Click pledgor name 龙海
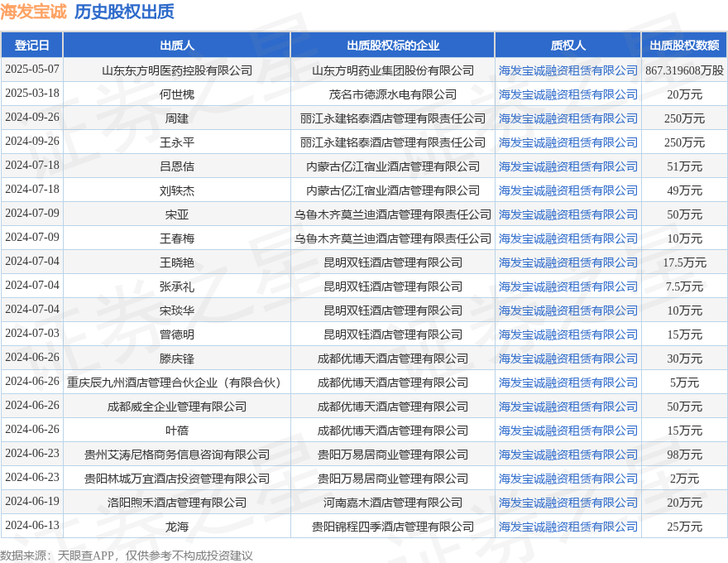 pyautogui.click(x=177, y=527)
